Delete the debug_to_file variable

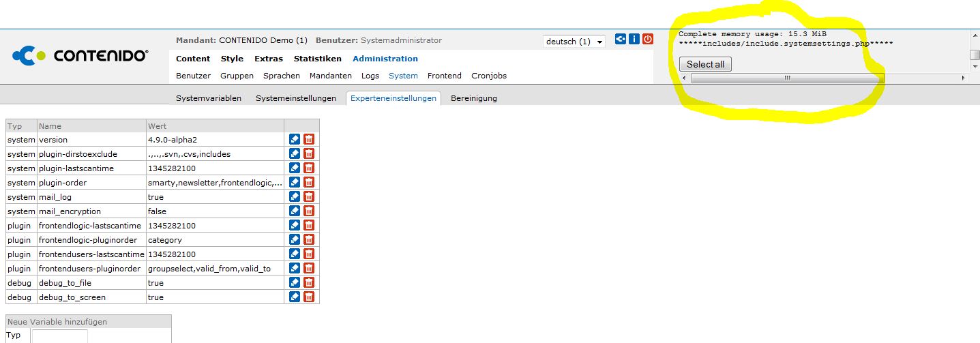[x=309, y=282]
